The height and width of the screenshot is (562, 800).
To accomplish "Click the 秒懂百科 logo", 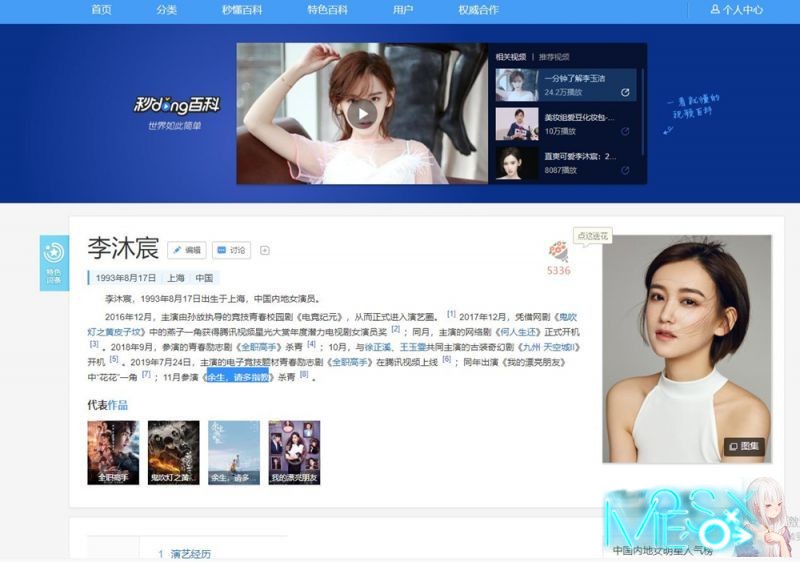I will (177, 105).
